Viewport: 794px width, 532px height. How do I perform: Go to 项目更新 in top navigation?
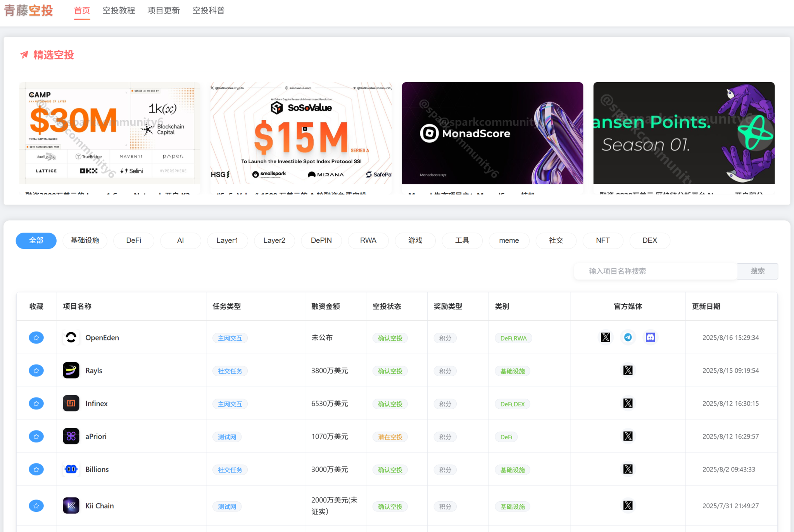(x=164, y=10)
